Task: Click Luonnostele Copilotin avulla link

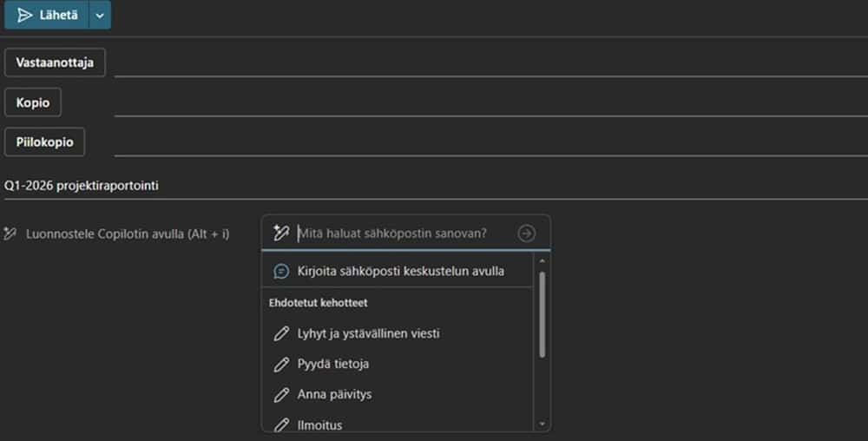Action: point(128,234)
